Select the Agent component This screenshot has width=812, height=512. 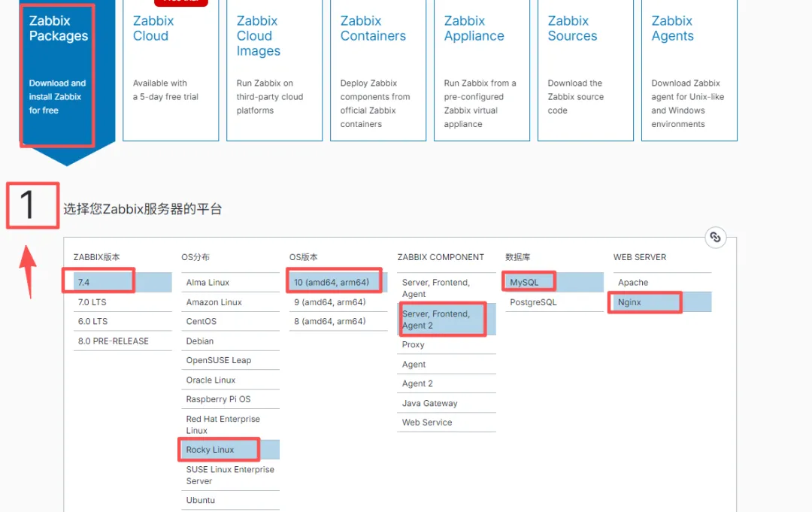click(447, 365)
